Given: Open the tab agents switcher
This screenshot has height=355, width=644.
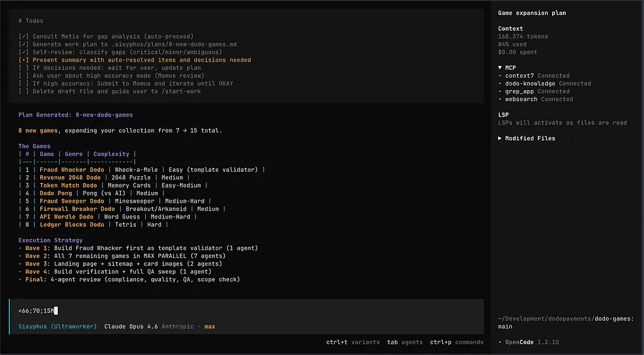Looking at the screenshot, I should (x=404, y=342).
